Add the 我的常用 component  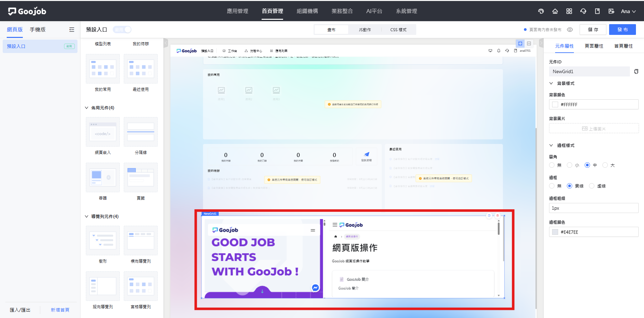(103, 69)
